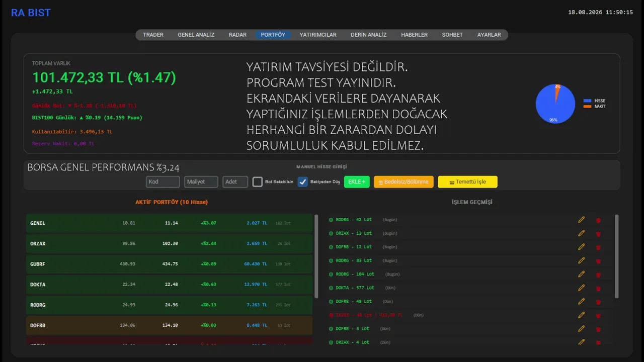
Task: Click the AKTİF PORTFÖY (10 Hisse) heading
Action: (x=172, y=202)
